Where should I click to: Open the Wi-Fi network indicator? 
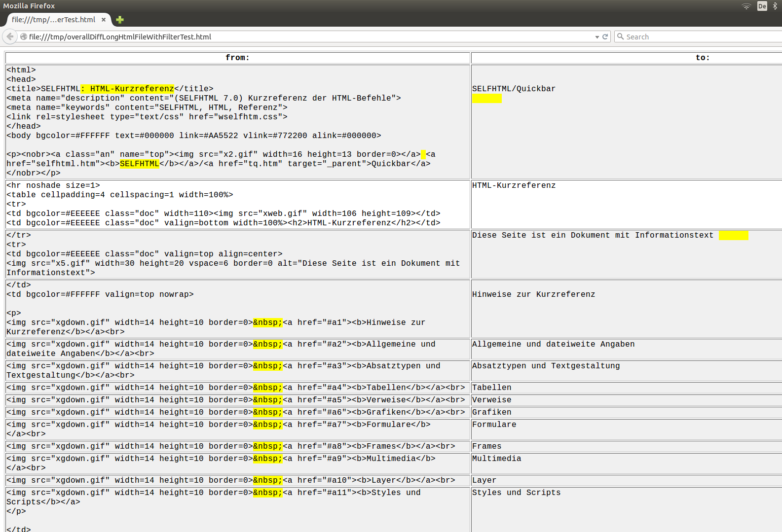(x=746, y=6)
